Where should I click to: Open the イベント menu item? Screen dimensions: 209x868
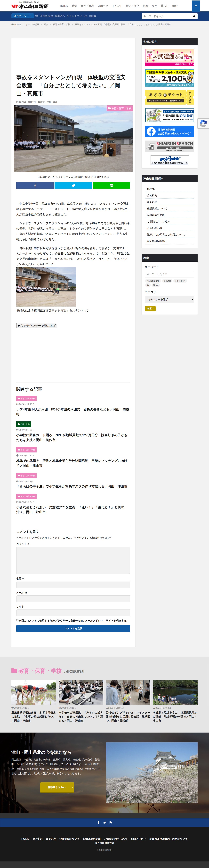[117, 6]
